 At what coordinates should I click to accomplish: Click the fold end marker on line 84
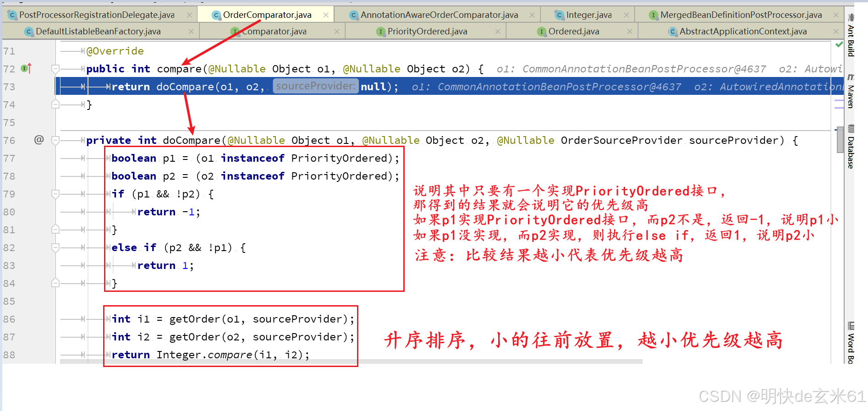pos(55,283)
